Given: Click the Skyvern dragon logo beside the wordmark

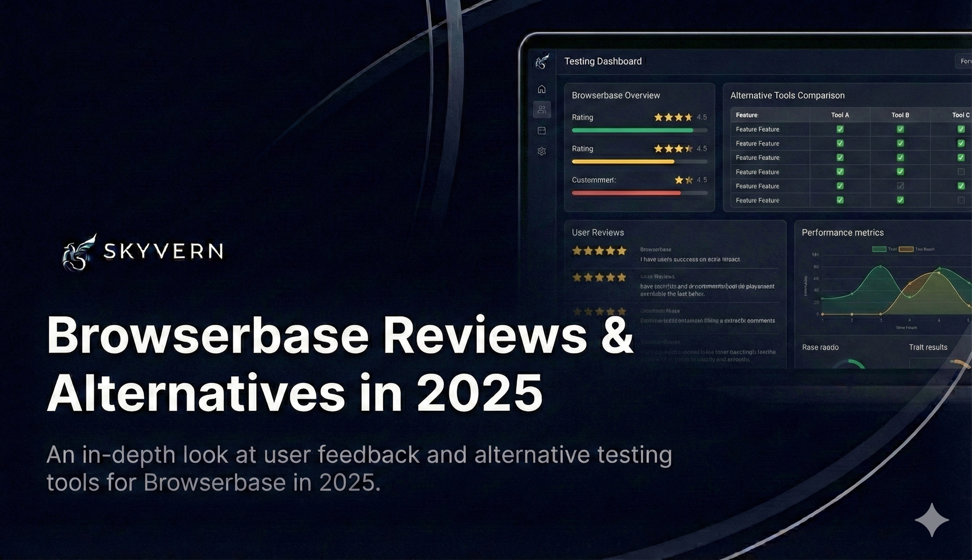Looking at the screenshot, I should pos(78,252).
